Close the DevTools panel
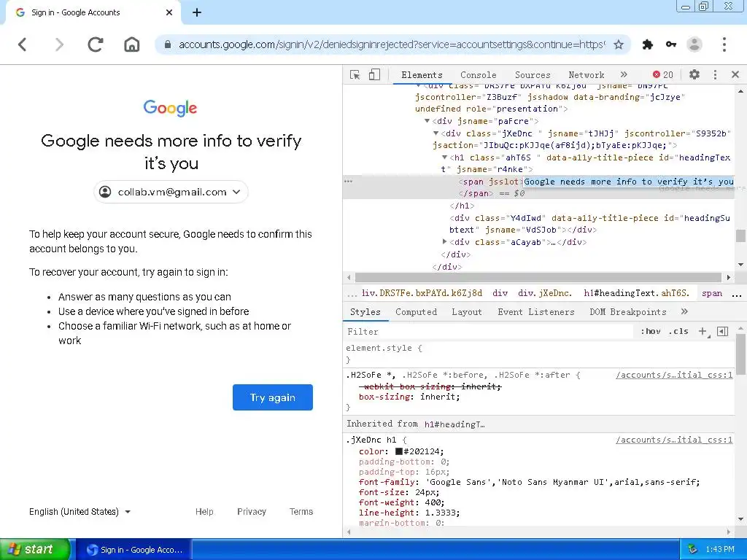 pyautogui.click(x=735, y=74)
